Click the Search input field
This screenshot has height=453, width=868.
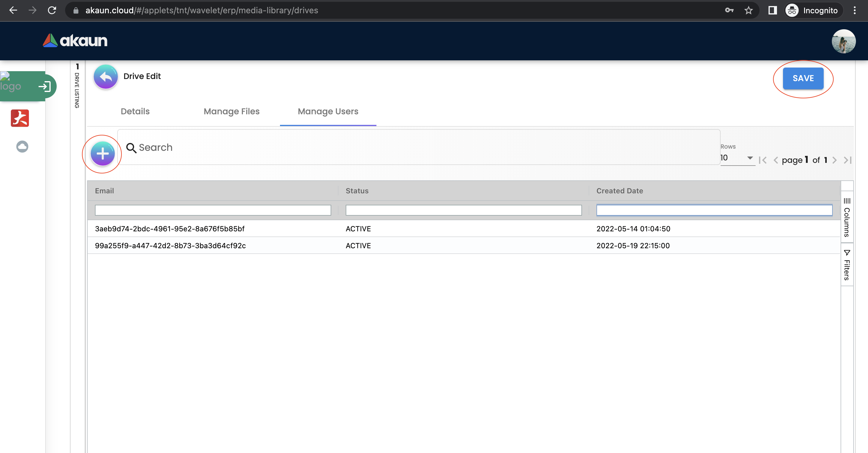(418, 147)
